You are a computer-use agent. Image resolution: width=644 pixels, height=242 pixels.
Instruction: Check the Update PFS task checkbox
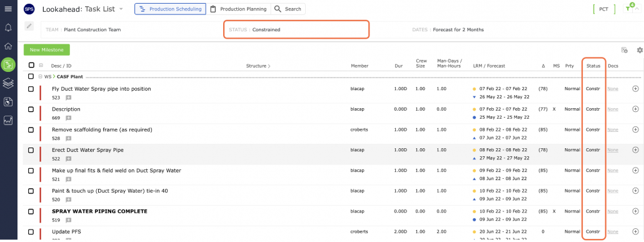pyautogui.click(x=31, y=232)
